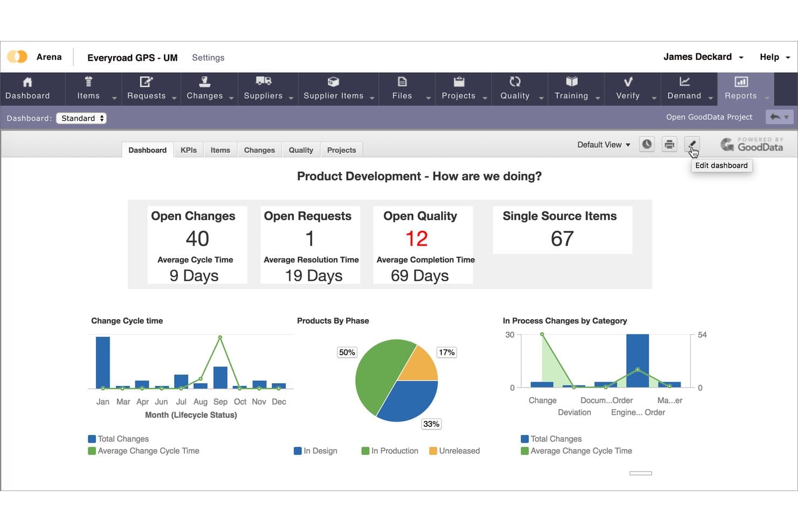The image size is (798, 532).
Task: Switch to the KPIs tab
Action: point(189,150)
